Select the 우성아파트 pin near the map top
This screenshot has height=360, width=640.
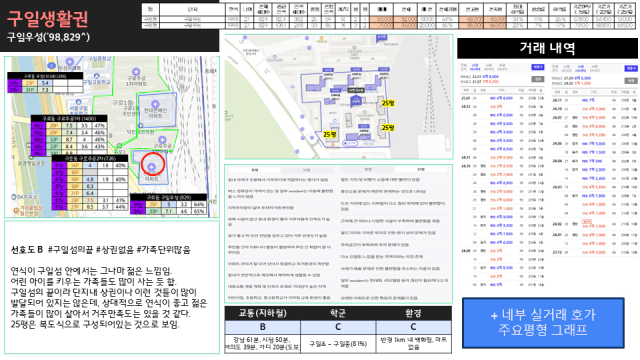70,62
